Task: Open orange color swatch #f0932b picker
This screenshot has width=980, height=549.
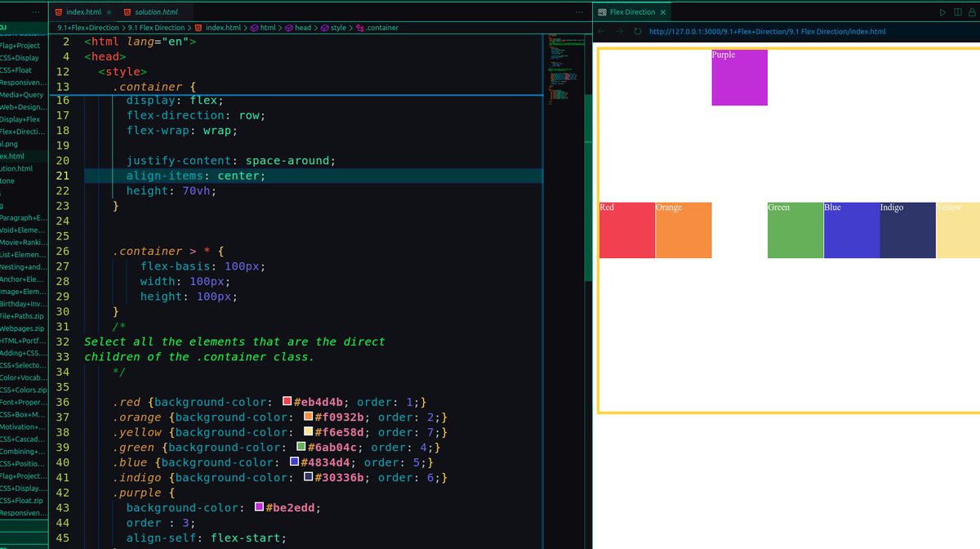Action: coord(308,417)
